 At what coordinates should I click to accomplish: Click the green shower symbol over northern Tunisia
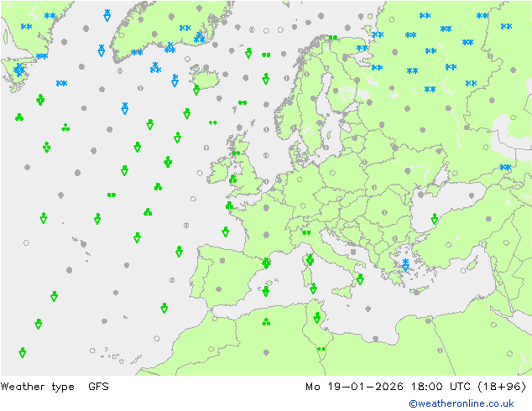click(x=317, y=318)
